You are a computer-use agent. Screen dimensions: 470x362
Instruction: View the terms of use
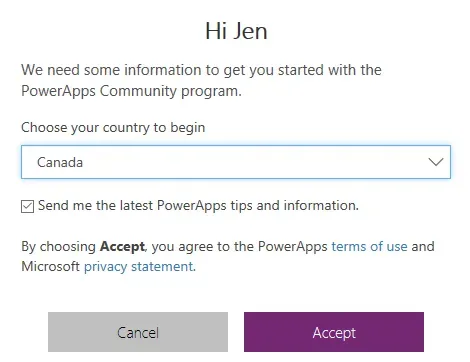point(369,247)
